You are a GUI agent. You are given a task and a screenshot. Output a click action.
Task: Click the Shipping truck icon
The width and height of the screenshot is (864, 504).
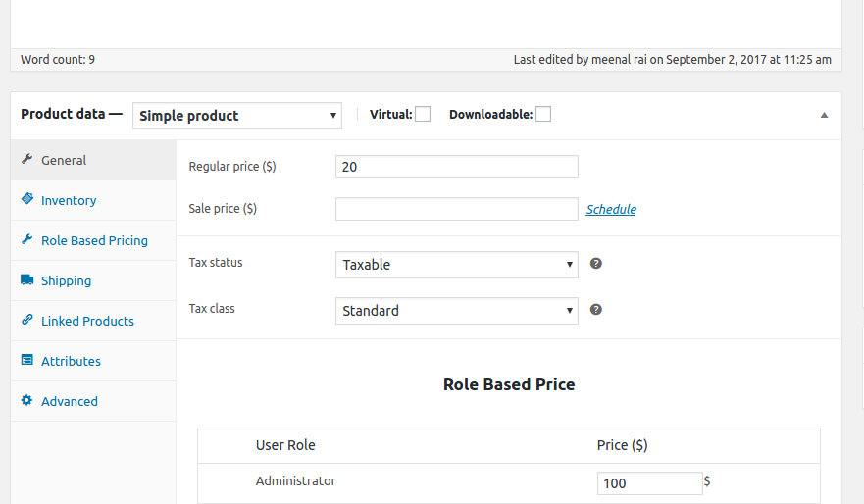coord(27,279)
